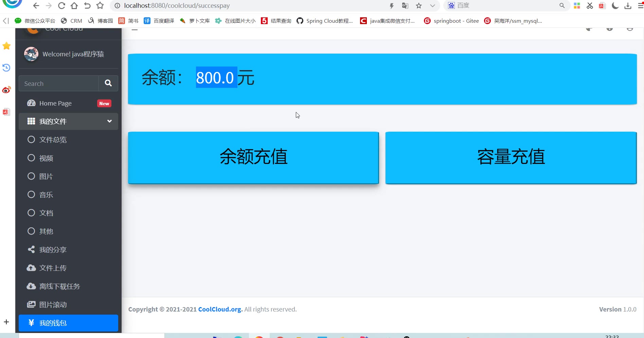This screenshot has height=338, width=644.
Task: Select 其他 in the sidebar
Action: (69, 231)
